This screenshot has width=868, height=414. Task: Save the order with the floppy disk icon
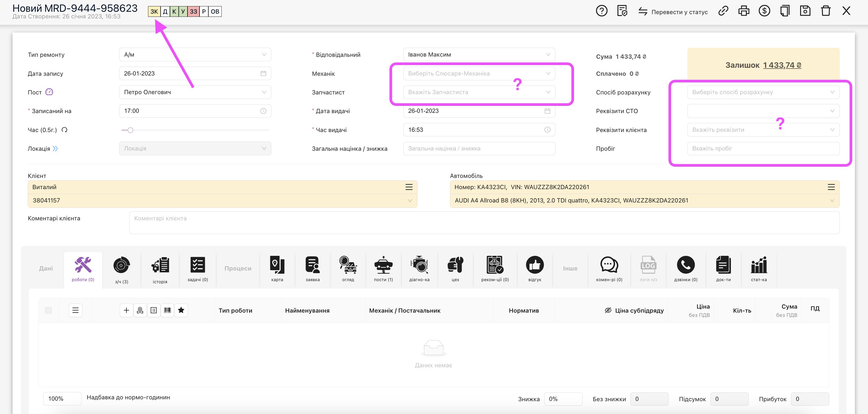click(x=805, y=11)
